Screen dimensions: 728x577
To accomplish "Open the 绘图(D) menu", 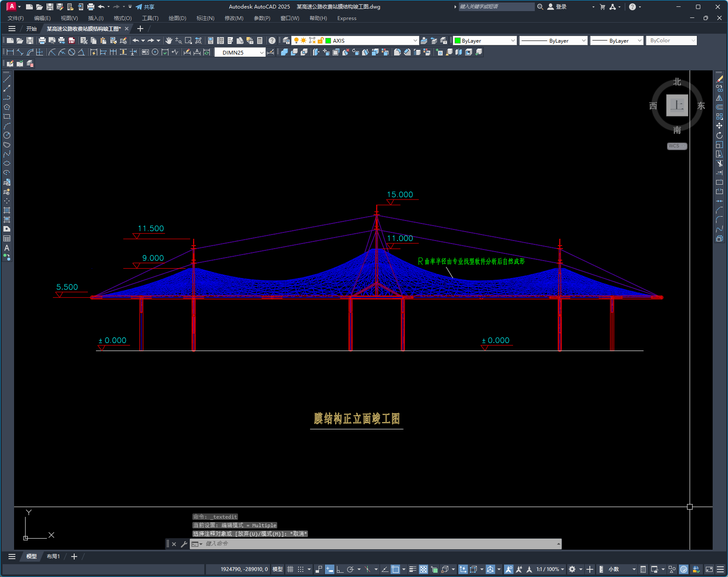I will [x=177, y=18].
